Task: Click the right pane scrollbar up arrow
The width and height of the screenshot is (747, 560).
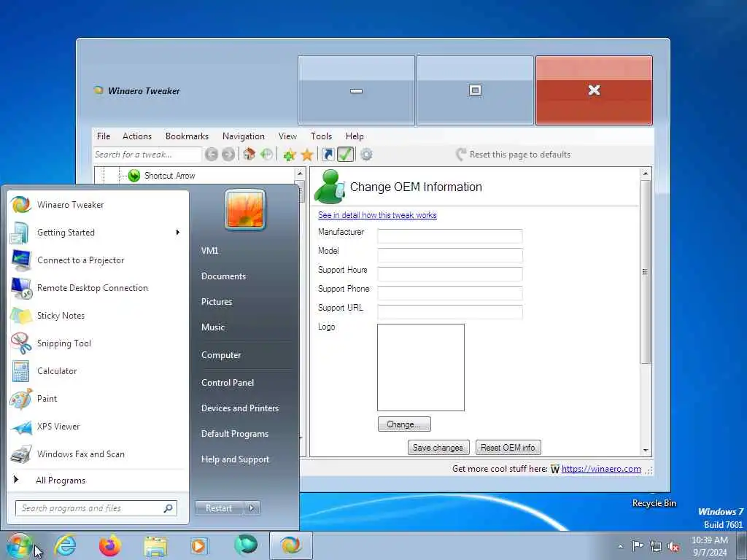Action: point(646,174)
